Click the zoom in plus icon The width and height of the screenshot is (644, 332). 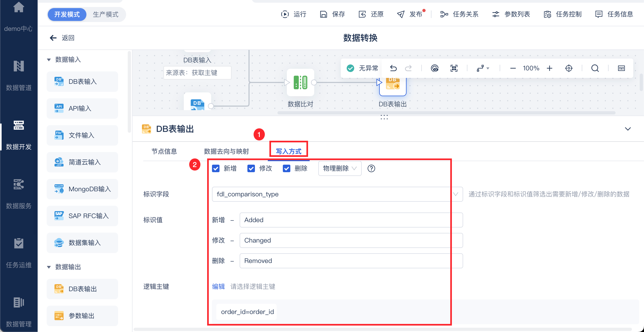549,68
